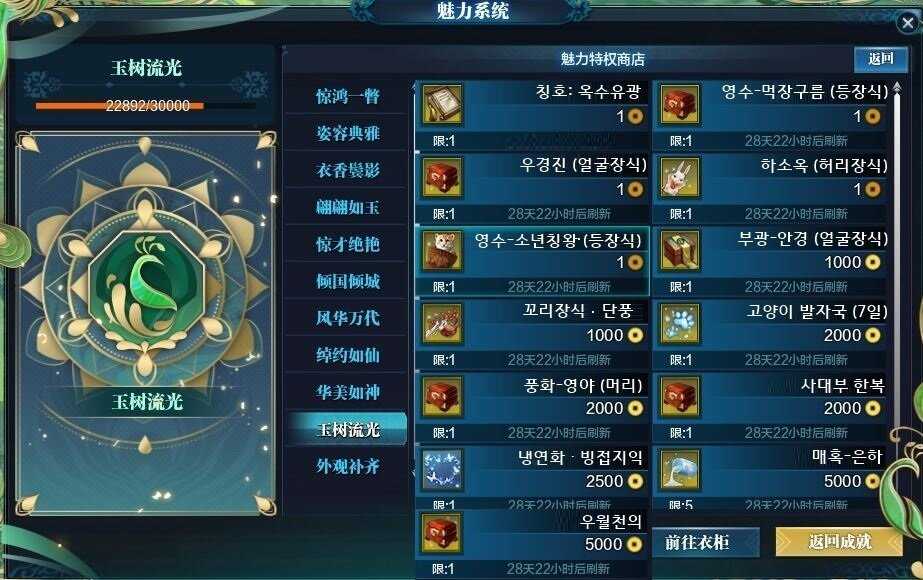The image size is (923, 580).
Task: Open the 惊鸿一瞥 charm tier tab
Action: (347, 96)
